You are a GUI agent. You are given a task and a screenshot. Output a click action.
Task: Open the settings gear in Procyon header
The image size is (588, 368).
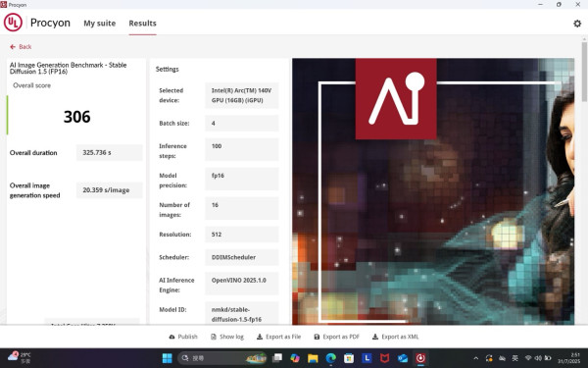[577, 24]
